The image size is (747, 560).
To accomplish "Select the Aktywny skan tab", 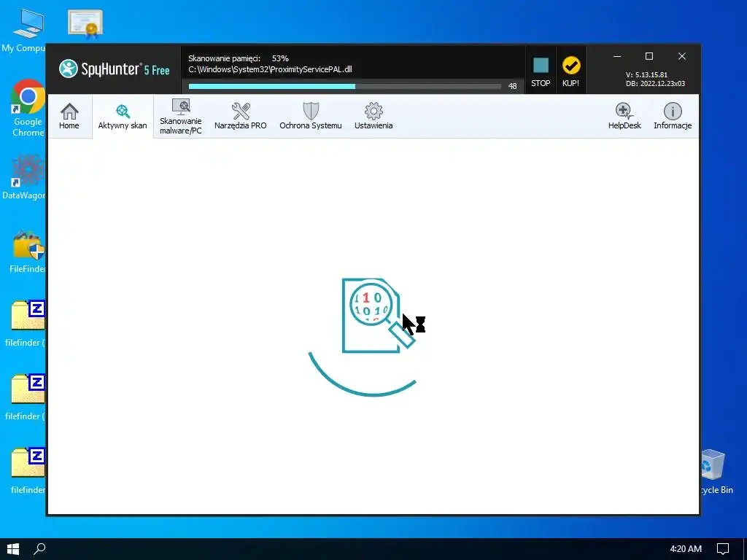I will coord(123,116).
